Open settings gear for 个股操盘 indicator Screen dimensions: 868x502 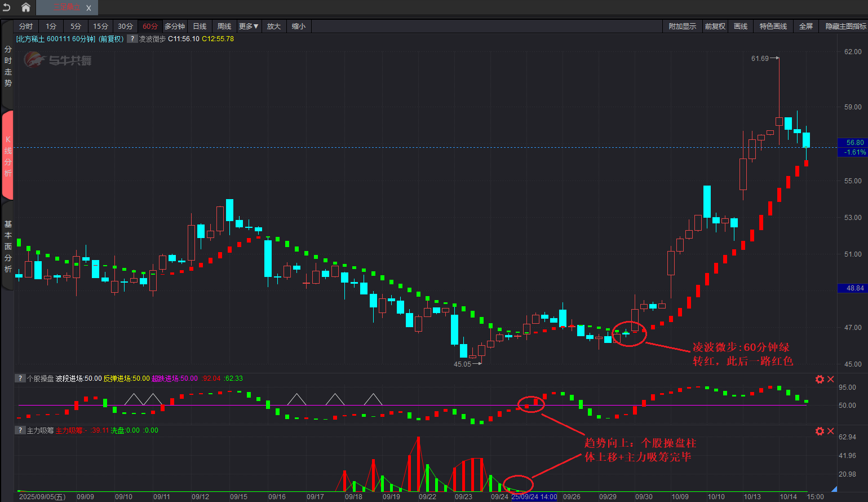pos(820,379)
